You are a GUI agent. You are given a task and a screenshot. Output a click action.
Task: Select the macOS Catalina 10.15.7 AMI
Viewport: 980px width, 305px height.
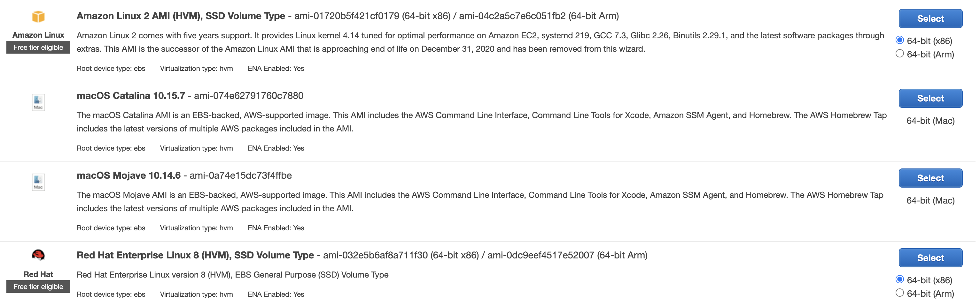930,98
